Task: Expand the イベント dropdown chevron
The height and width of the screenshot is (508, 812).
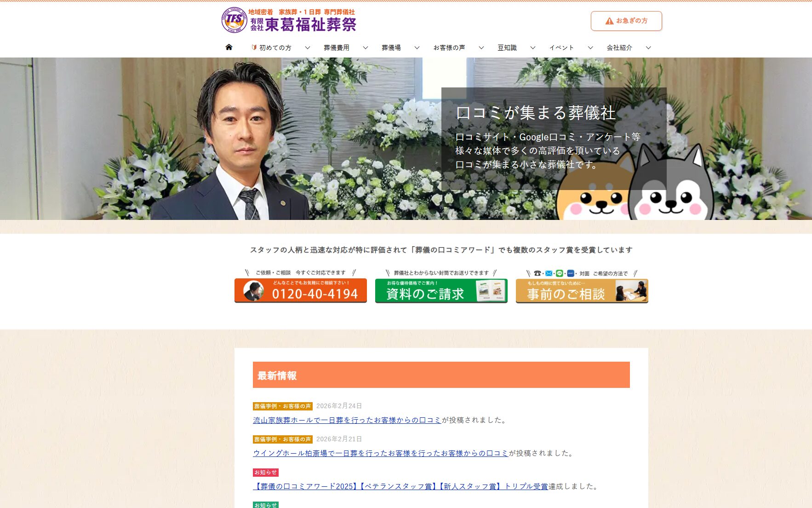Action: 589,47
